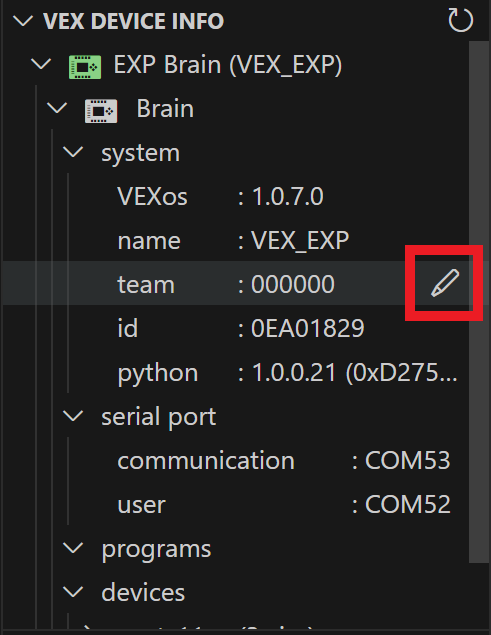The height and width of the screenshot is (635, 491).
Task: Select the user COM52 row
Action: tap(236, 504)
